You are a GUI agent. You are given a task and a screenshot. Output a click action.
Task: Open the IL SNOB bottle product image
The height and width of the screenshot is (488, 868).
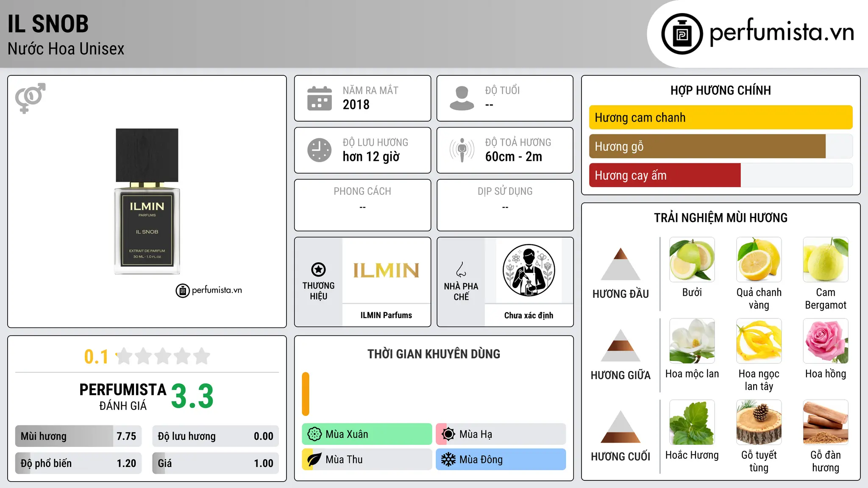coord(147,201)
